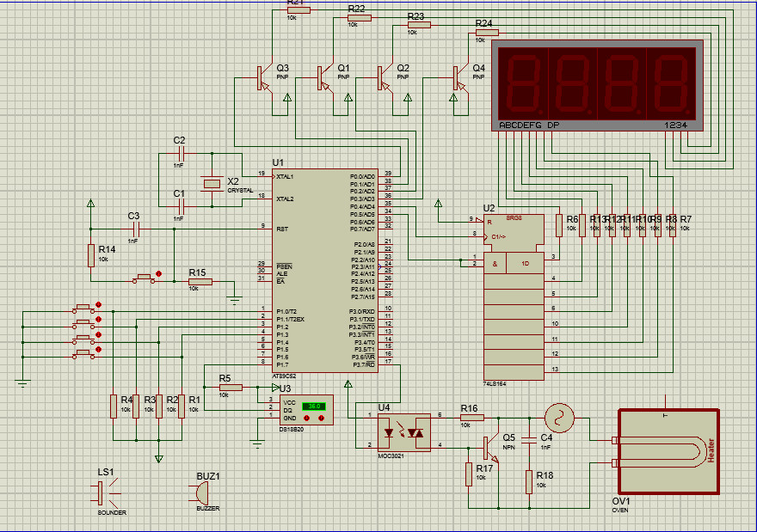This screenshot has height=532, width=757.
Task: Click the MOC3021 part name label
Action: [x=391, y=456]
